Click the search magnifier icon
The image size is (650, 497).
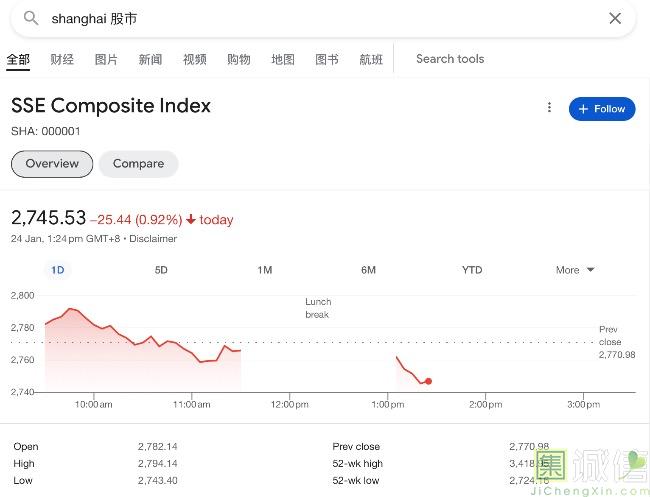click(31, 18)
